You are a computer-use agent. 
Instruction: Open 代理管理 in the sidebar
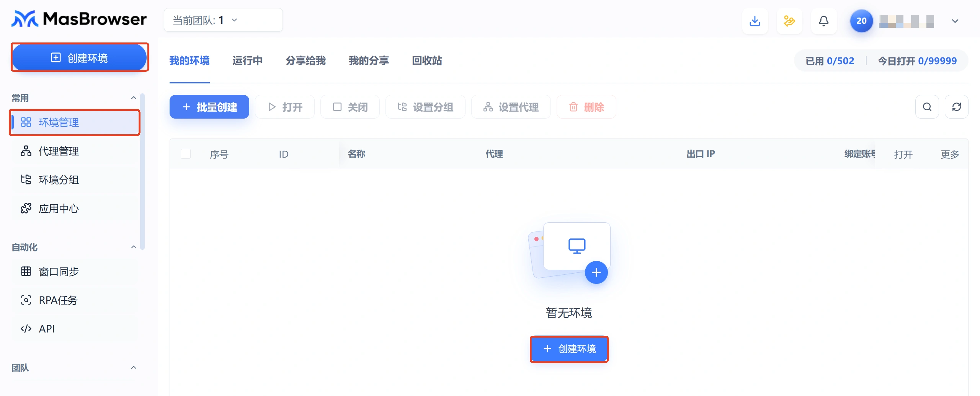(x=75, y=151)
